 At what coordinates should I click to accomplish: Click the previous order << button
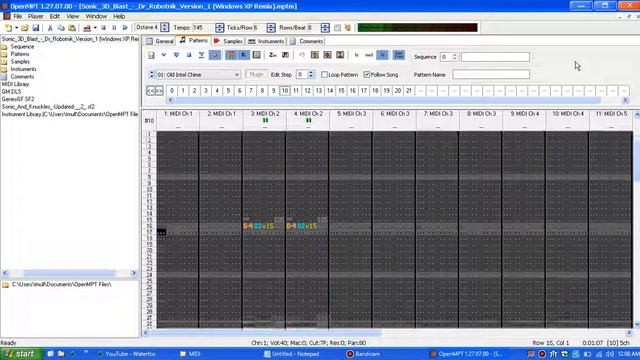[151, 91]
